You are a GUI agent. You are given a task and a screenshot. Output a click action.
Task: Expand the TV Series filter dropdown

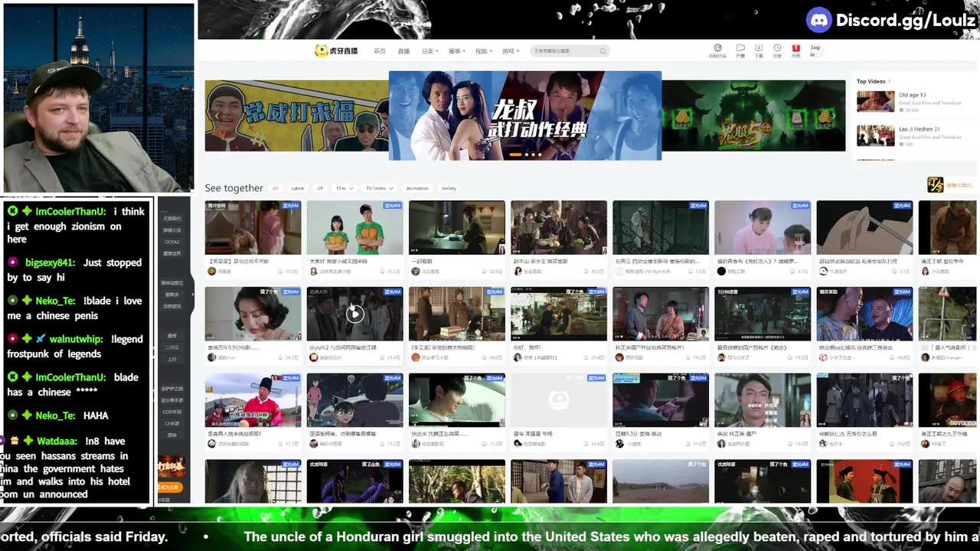[379, 188]
